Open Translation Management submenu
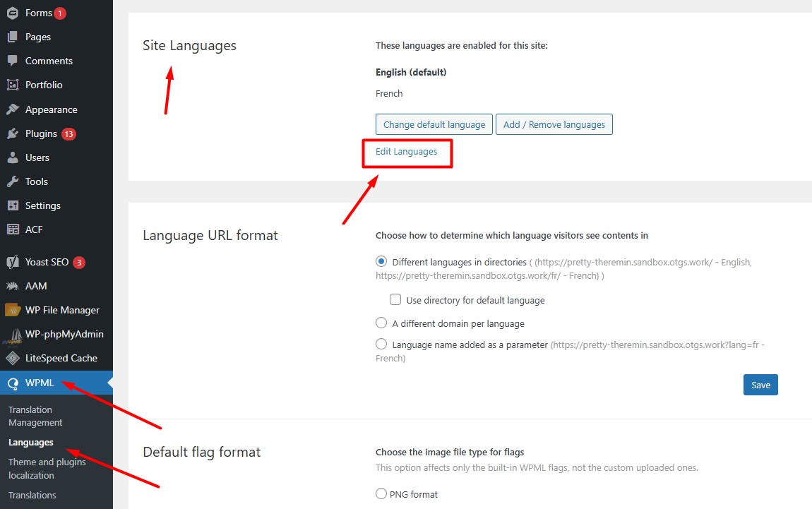 click(35, 416)
